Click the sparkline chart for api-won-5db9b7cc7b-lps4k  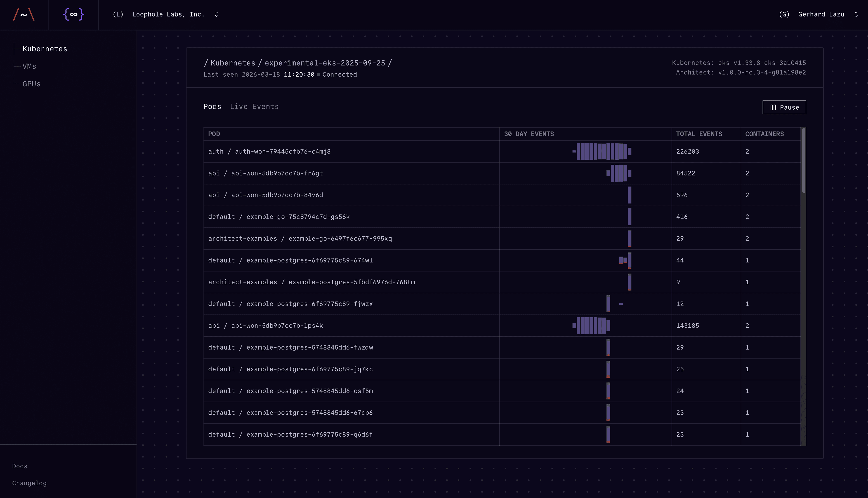tap(592, 325)
